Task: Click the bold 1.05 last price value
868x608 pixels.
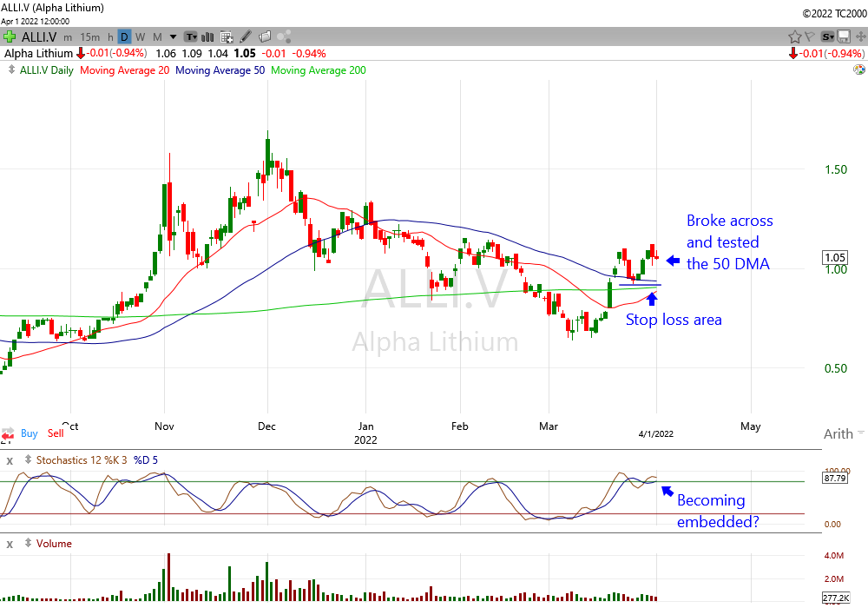Action: (x=245, y=54)
